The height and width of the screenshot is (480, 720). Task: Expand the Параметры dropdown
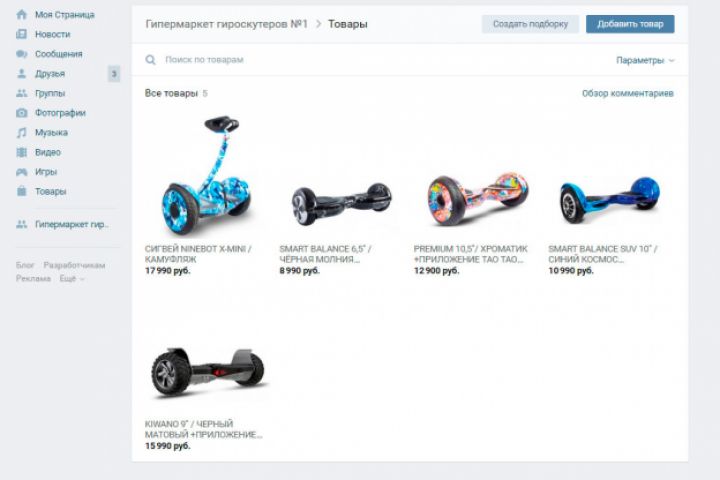[645, 60]
